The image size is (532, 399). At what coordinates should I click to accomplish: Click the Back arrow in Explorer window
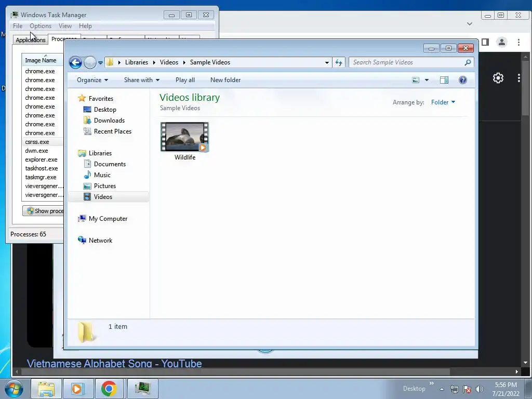75,62
